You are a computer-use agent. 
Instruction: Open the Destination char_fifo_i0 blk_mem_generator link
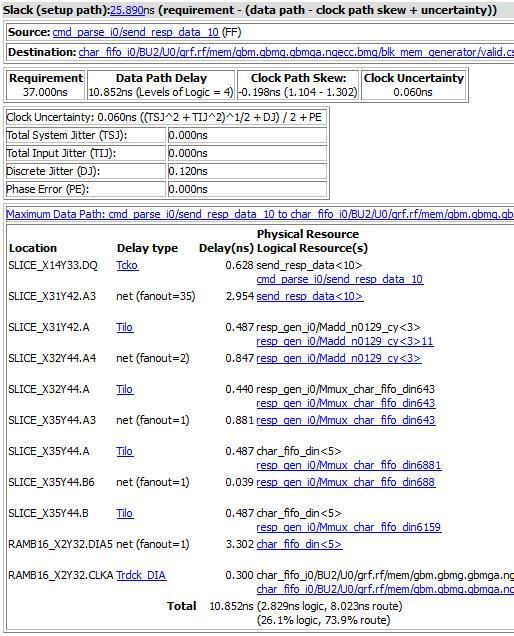(x=296, y=52)
